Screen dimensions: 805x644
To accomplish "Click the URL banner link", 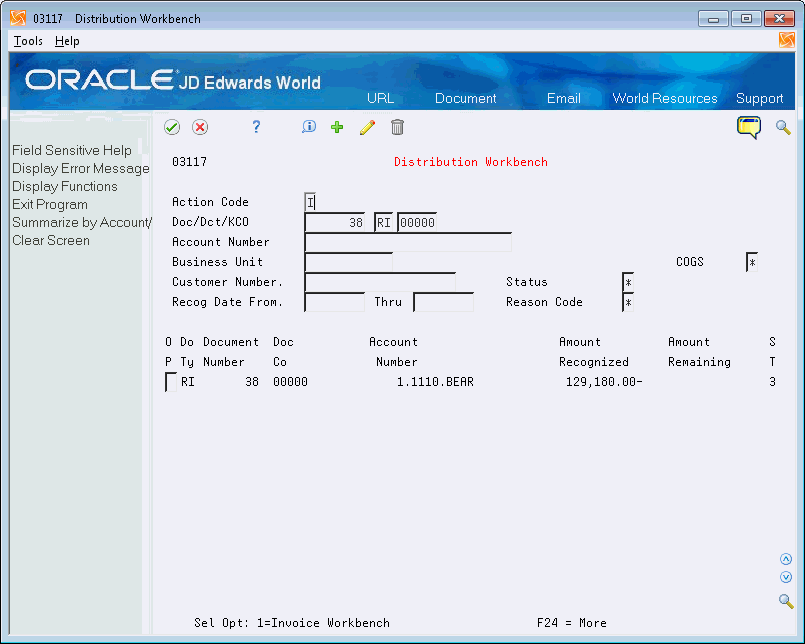I will click(x=380, y=98).
